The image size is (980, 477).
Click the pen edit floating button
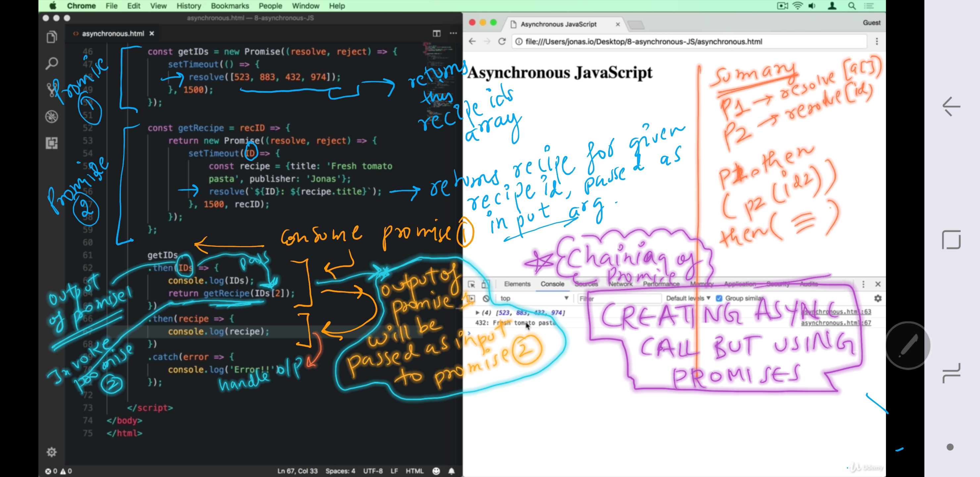coord(908,345)
